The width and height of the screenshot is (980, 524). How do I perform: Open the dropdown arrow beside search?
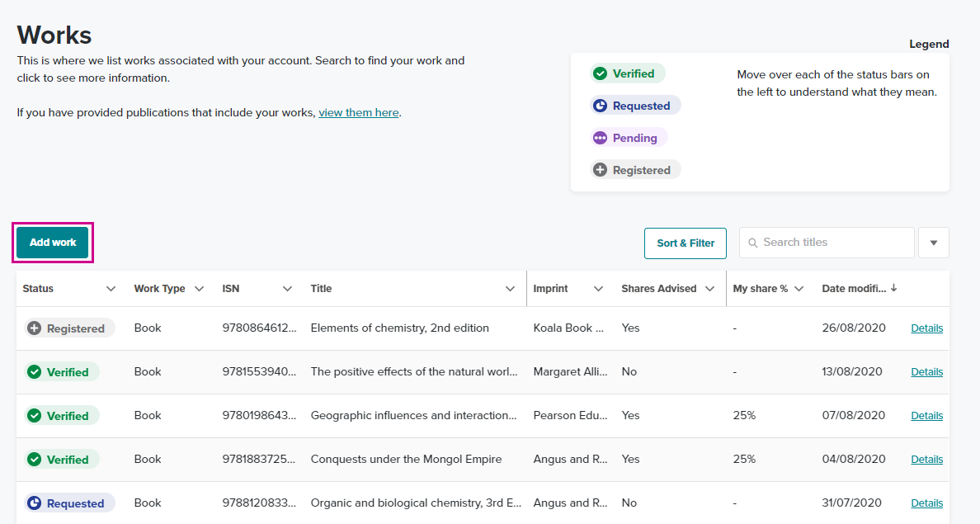(933, 243)
